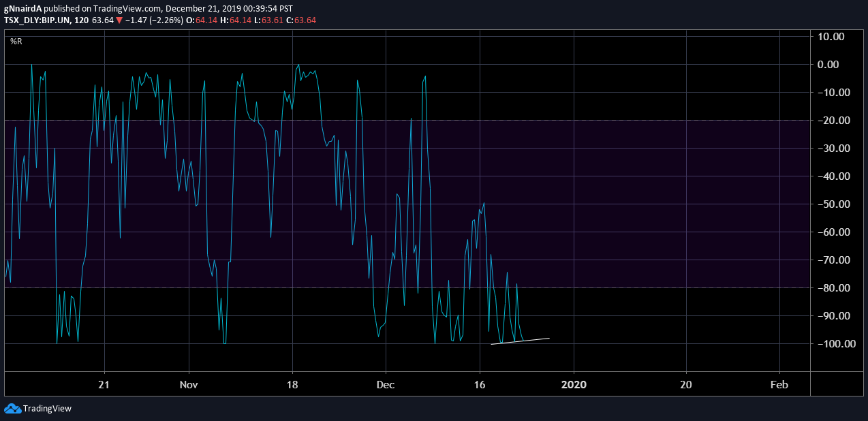The image size is (868, 421).
Task: Click the TradingView cloud logo icon
Action: [x=12, y=409]
